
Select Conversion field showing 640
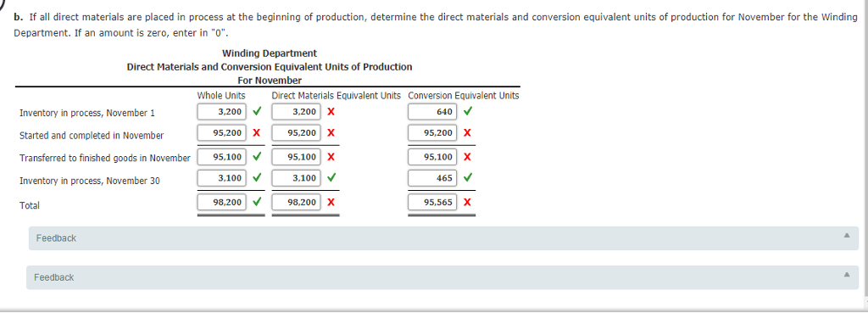point(432,111)
